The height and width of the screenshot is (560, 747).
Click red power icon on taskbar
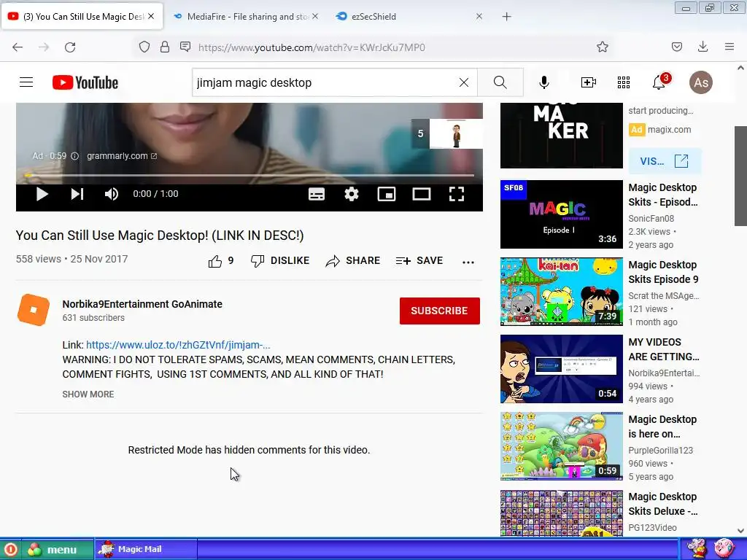[x=11, y=550]
